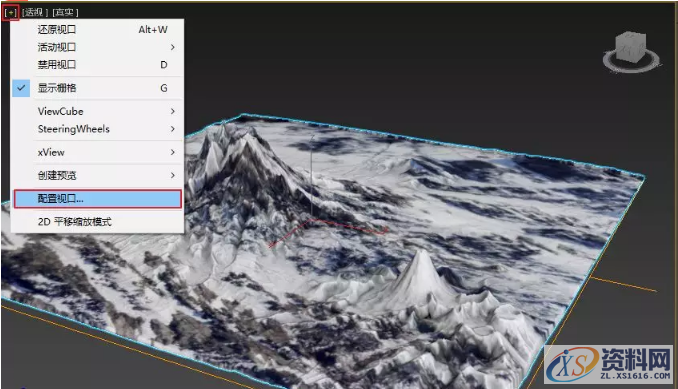The height and width of the screenshot is (389, 678).
Task: Open the xView submenu entry
Action: click(97, 153)
